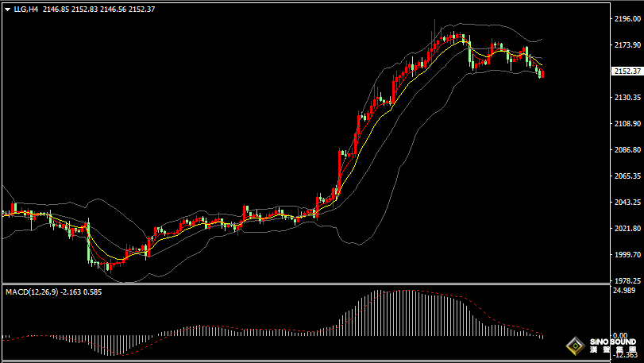Click the 2130.35 price axis label

[x=628, y=97]
